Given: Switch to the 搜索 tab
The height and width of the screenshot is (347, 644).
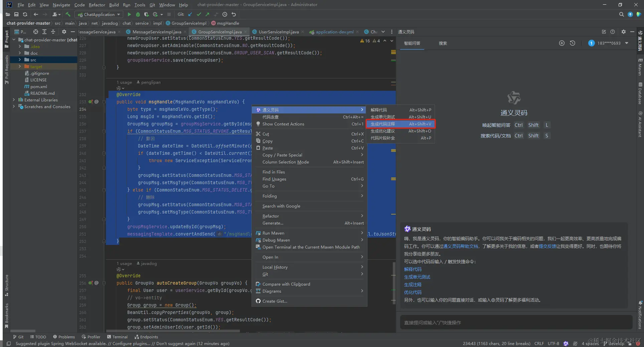Looking at the screenshot, I should tap(443, 43).
